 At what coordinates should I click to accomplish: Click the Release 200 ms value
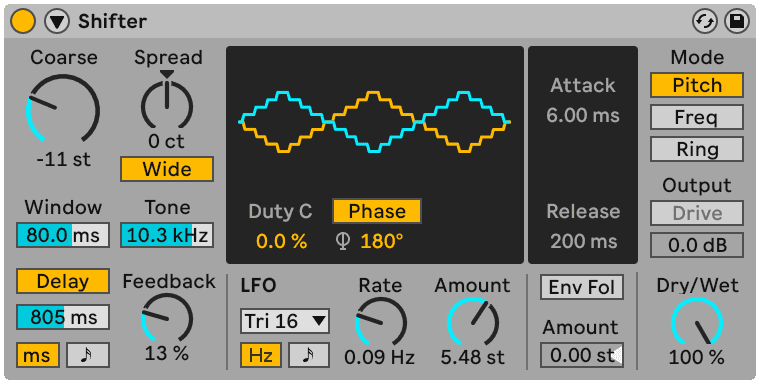click(x=583, y=241)
